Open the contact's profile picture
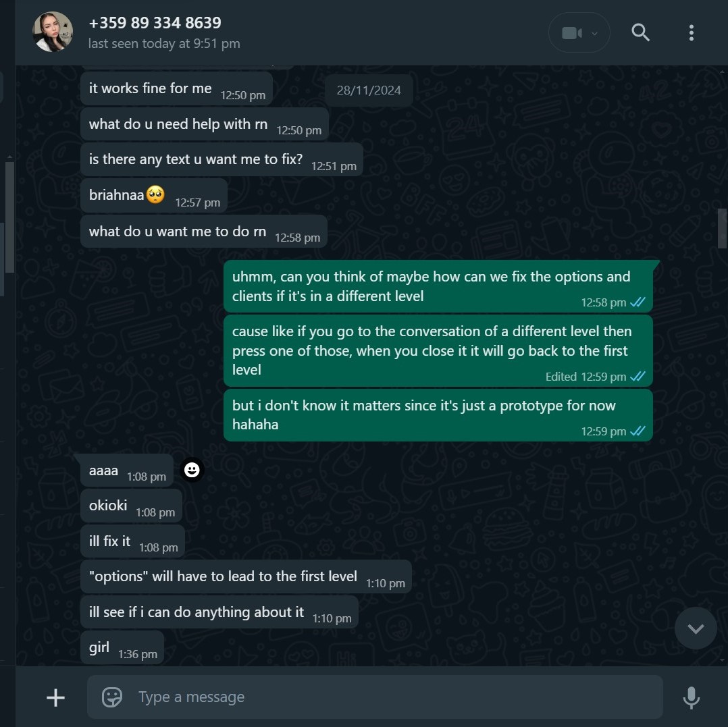728x727 pixels. (53, 32)
